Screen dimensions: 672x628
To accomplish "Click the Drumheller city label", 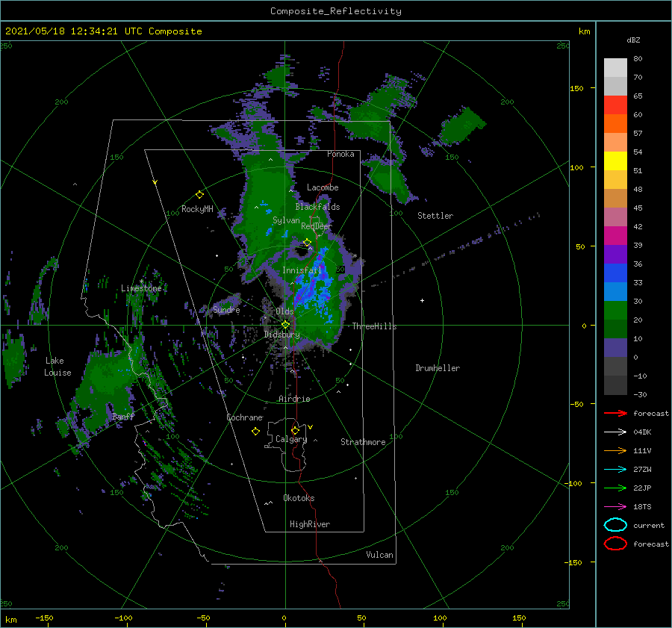I will coord(438,368).
